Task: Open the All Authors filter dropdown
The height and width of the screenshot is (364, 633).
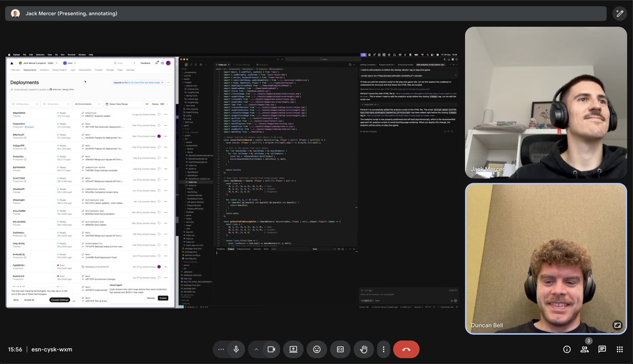Action: click(x=56, y=104)
